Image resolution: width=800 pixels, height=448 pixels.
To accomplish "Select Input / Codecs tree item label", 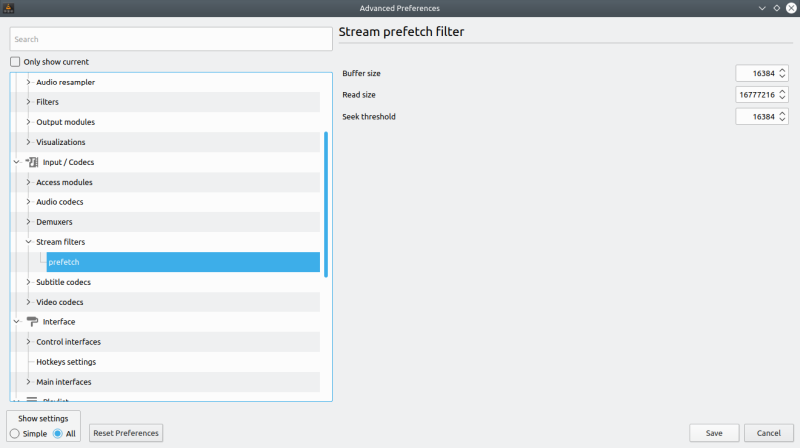I will pos(68,162).
